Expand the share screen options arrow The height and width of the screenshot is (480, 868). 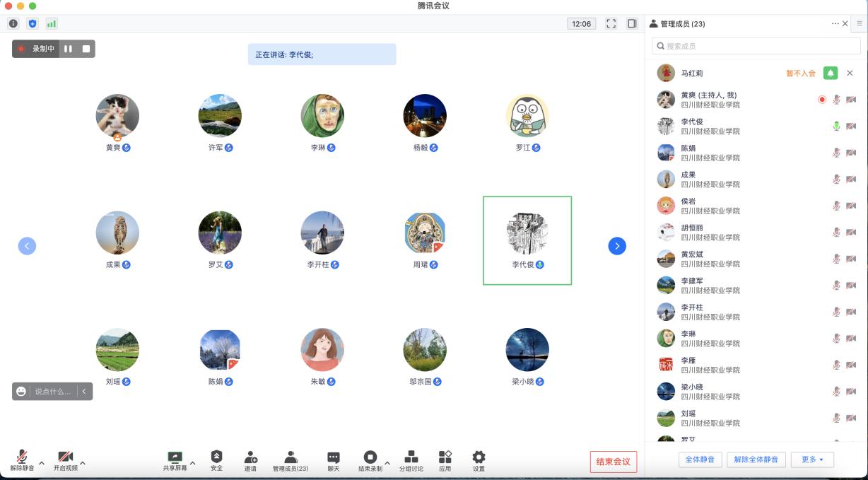coord(193,464)
